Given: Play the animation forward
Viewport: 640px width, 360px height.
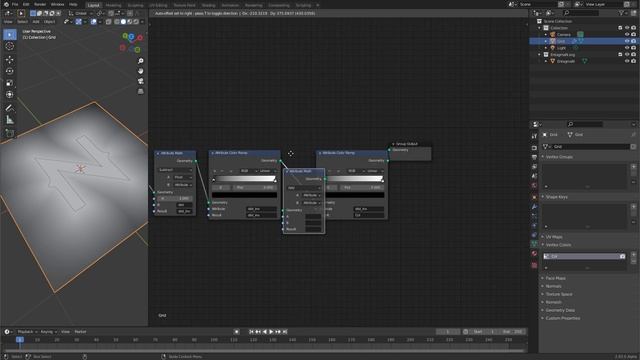Looking at the screenshot, I should (x=271, y=332).
